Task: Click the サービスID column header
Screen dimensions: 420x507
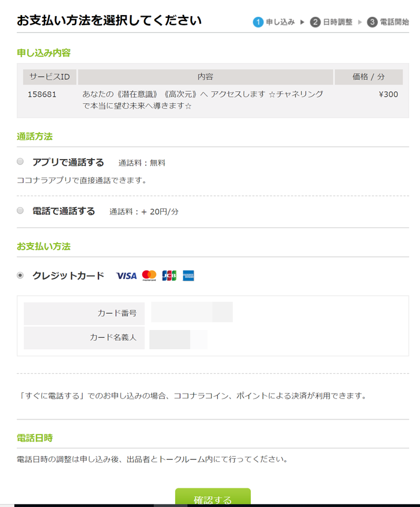Action: pyautogui.click(x=49, y=77)
